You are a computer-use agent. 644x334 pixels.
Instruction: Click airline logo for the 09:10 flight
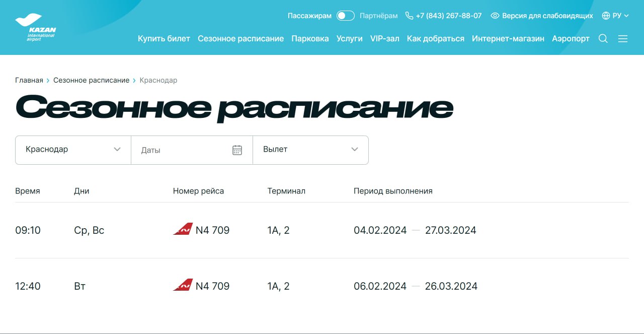183,230
